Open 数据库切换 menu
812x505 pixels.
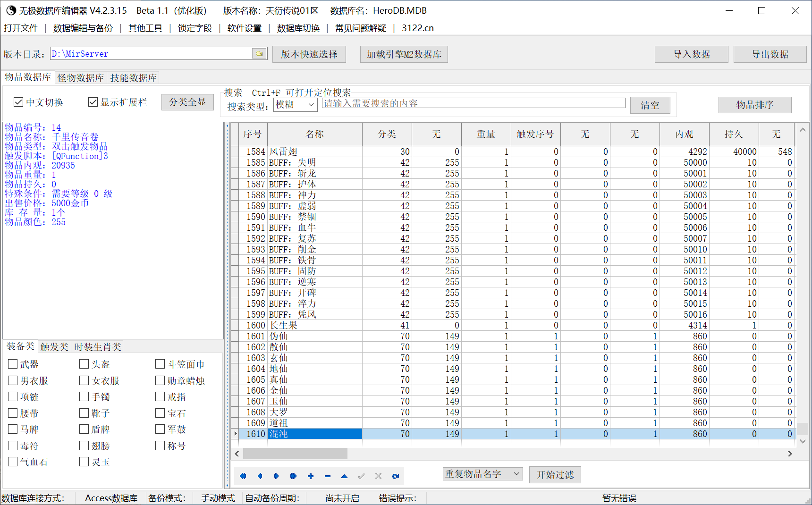tap(298, 28)
